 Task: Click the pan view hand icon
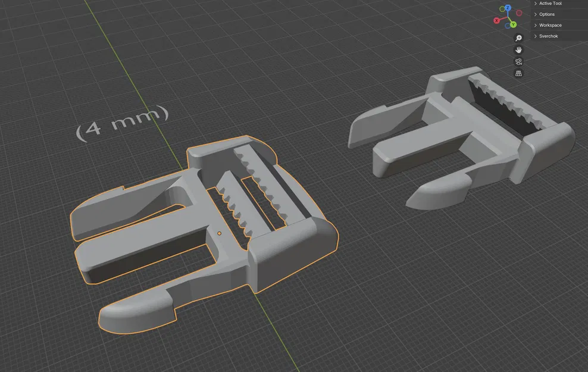(518, 50)
